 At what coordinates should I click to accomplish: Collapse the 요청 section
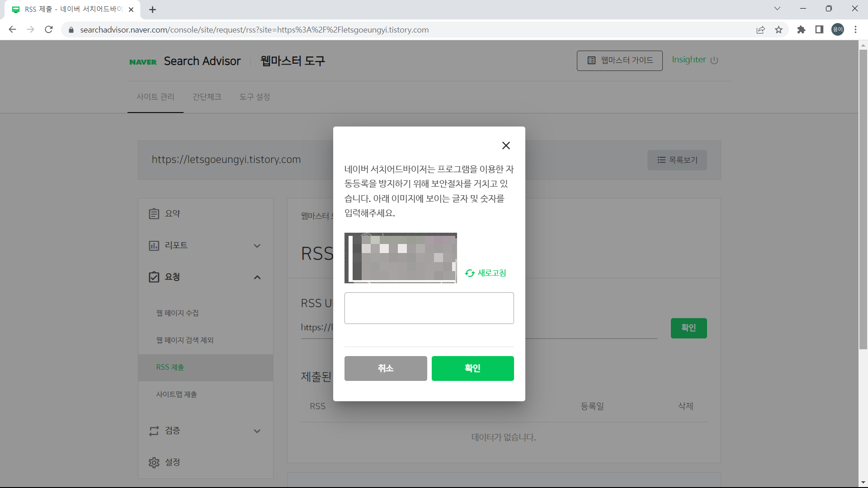click(x=257, y=277)
